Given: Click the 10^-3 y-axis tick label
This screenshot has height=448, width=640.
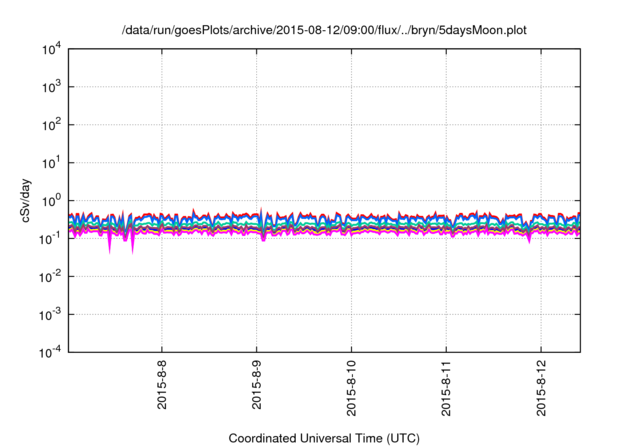Looking at the screenshot, I should pos(50,315).
